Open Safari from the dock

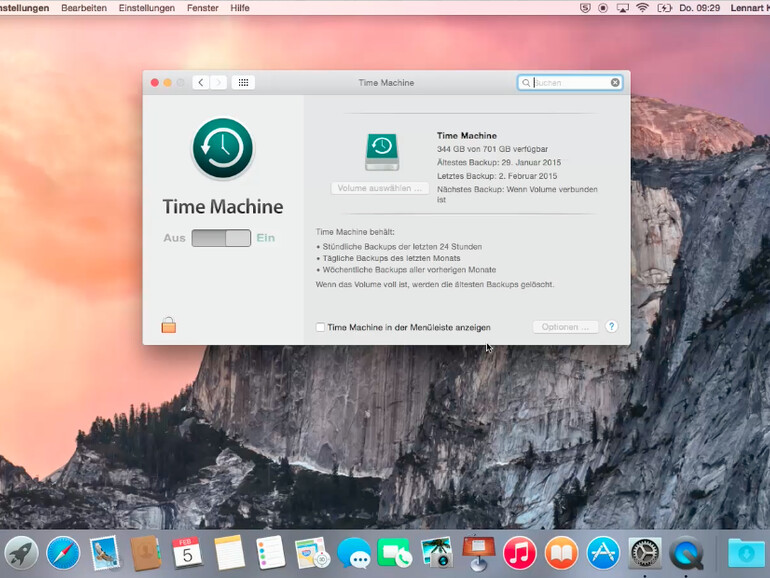(63, 553)
